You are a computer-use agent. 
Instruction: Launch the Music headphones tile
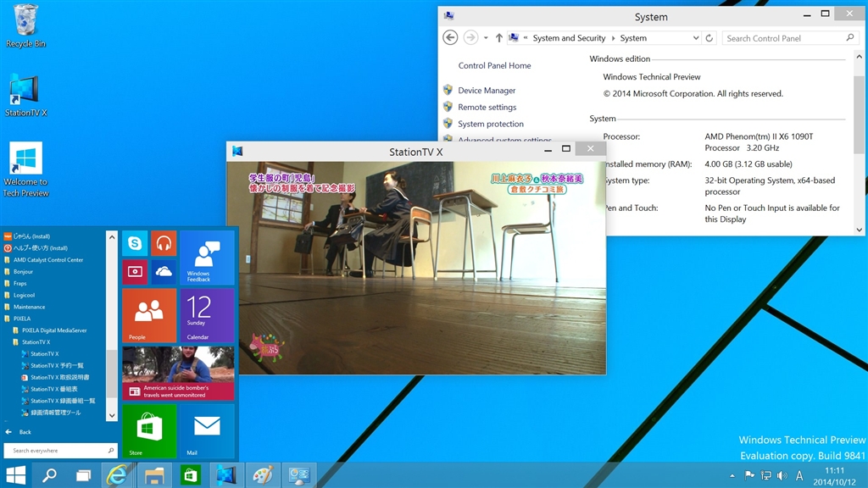[x=164, y=244]
